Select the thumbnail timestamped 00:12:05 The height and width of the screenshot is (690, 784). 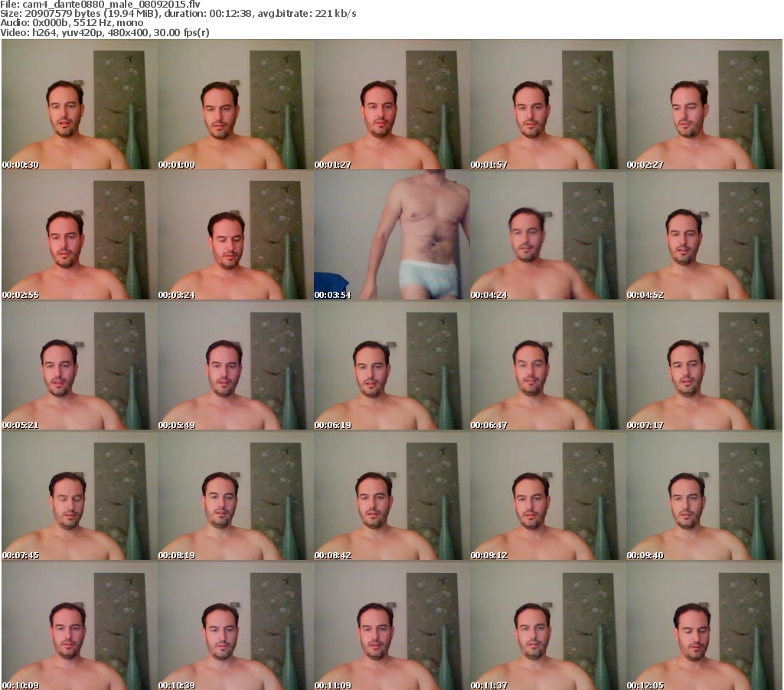pos(704,626)
